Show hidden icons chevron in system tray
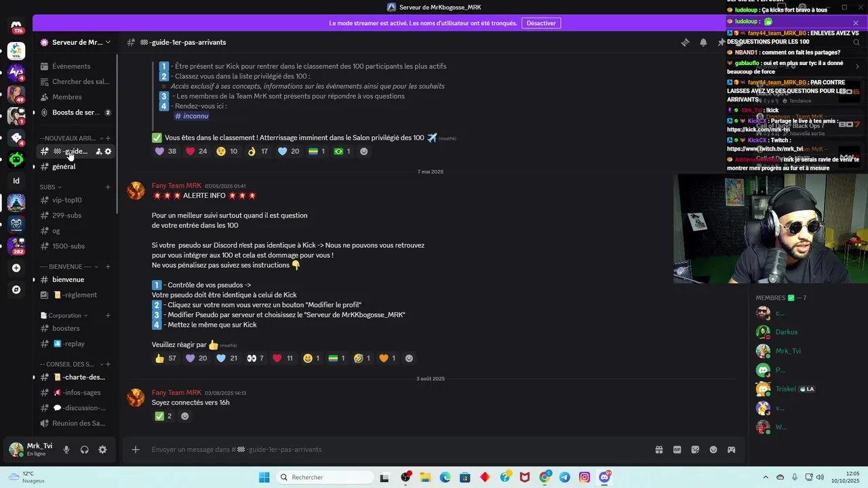The width and height of the screenshot is (868, 488). 766,477
